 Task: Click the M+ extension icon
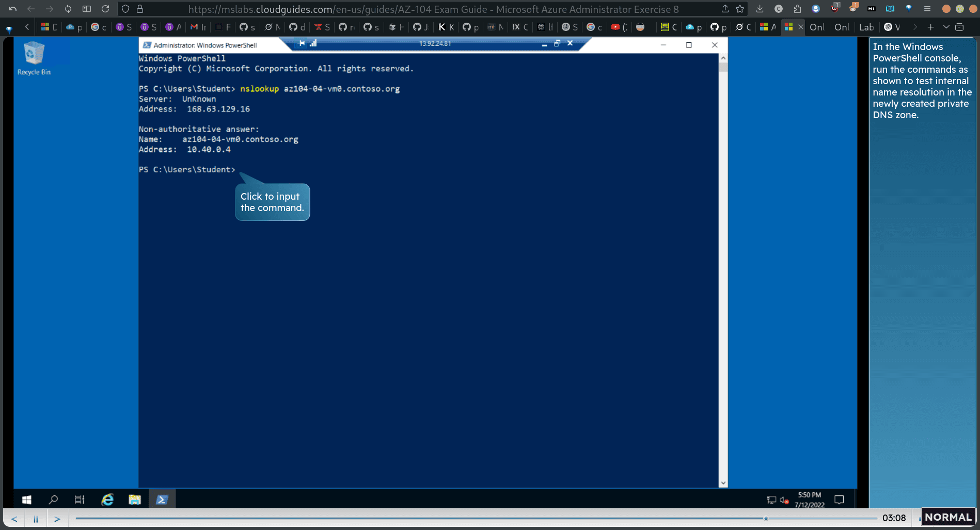(872, 9)
